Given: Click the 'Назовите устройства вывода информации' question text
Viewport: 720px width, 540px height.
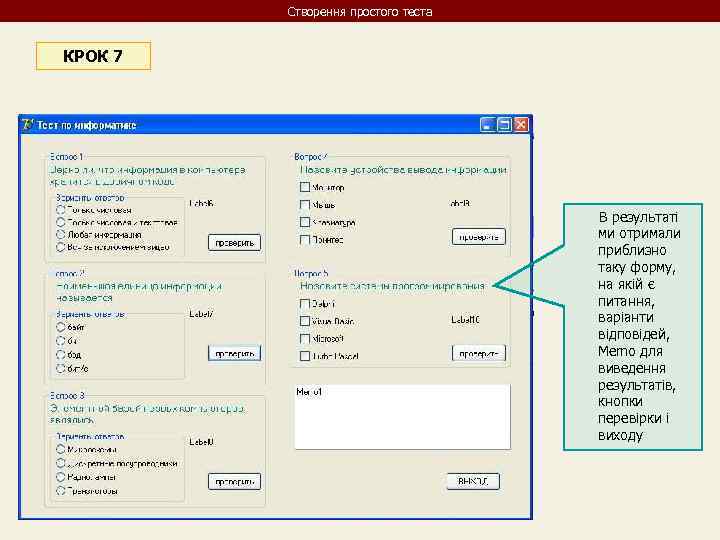Looking at the screenshot, I should (403, 170).
